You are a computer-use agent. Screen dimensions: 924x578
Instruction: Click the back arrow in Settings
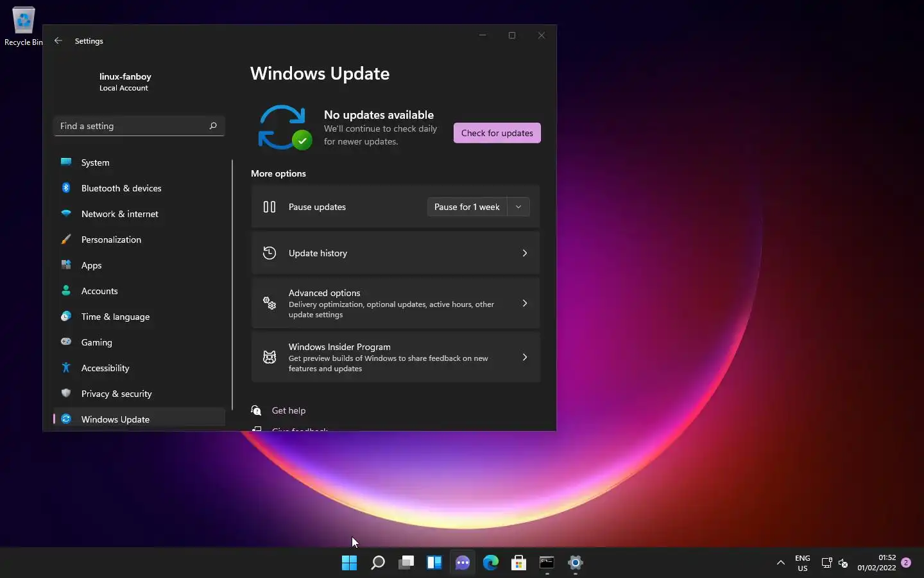58,40
